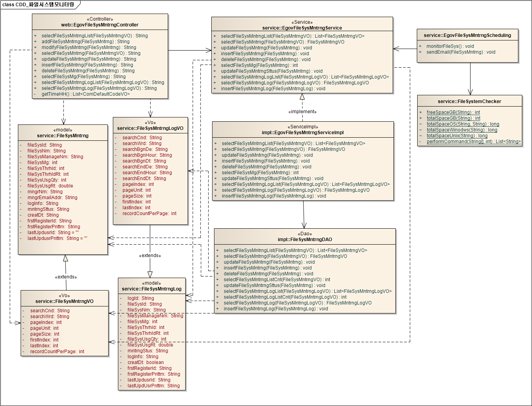Click the performCommand underlined static method
Viewport: 532px width, 406px height.
point(473,142)
